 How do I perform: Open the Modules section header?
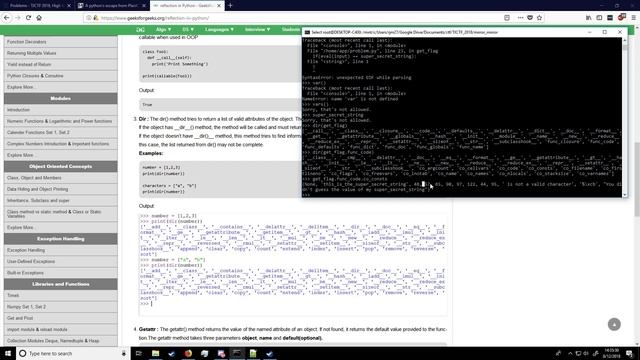60,98
